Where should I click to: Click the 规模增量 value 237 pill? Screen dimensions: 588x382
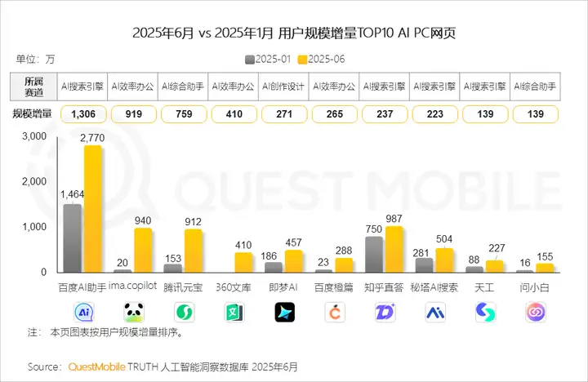tap(385, 114)
